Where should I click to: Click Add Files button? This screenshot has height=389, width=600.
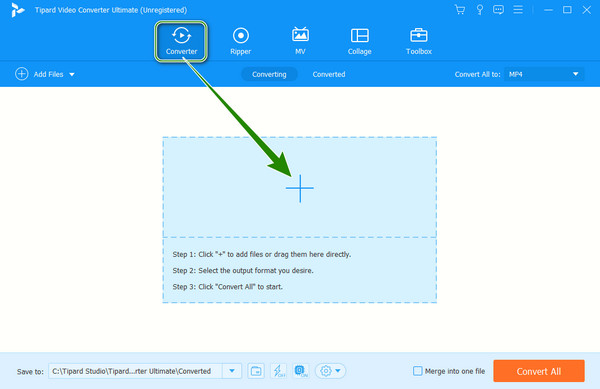click(39, 74)
